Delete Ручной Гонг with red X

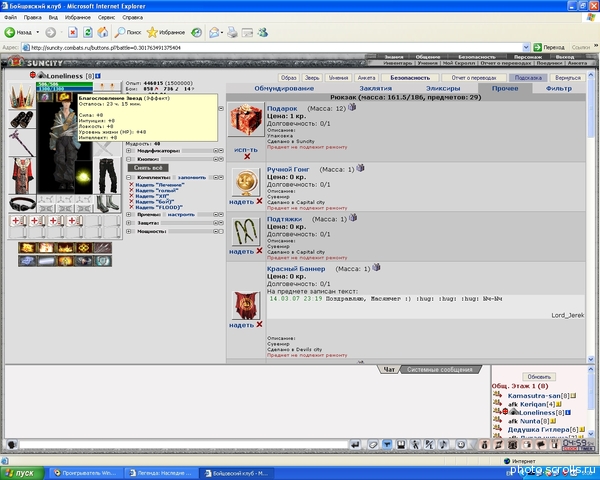pyautogui.click(x=259, y=201)
